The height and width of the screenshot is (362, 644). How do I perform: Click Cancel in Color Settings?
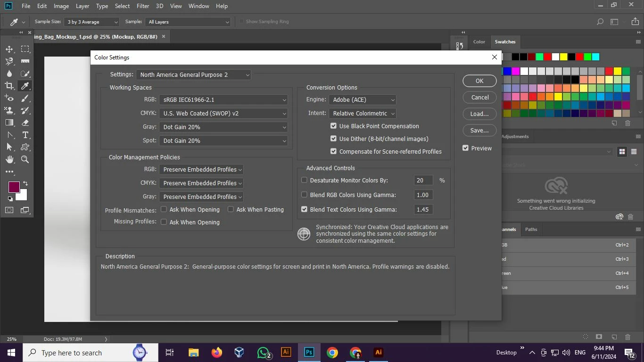tap(479, 97)
